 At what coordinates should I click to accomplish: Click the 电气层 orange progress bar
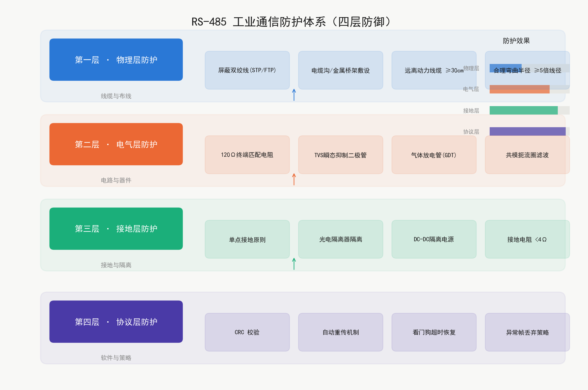point(519,89)
